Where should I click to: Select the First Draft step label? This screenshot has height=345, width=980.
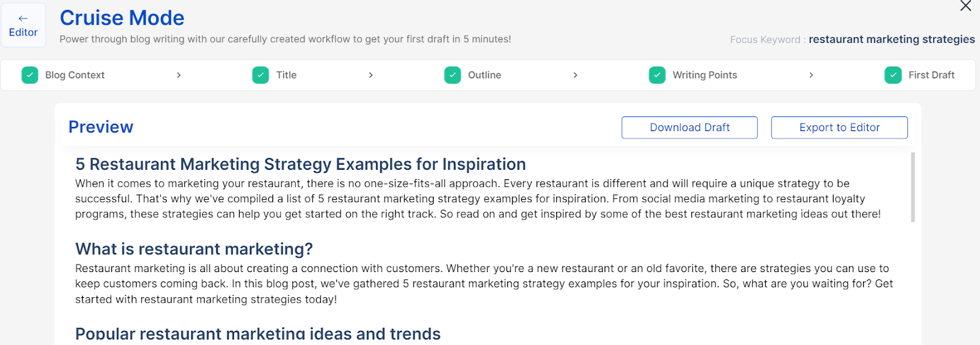[x=931, y=75]
